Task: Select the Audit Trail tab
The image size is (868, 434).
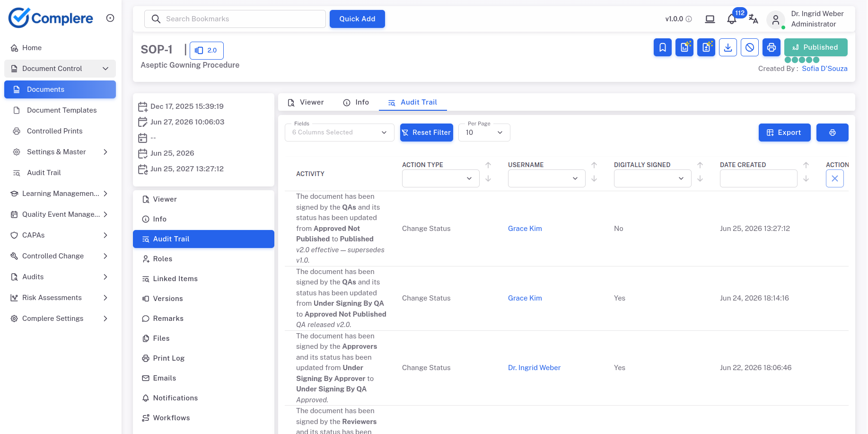Action: coord(413,102)
